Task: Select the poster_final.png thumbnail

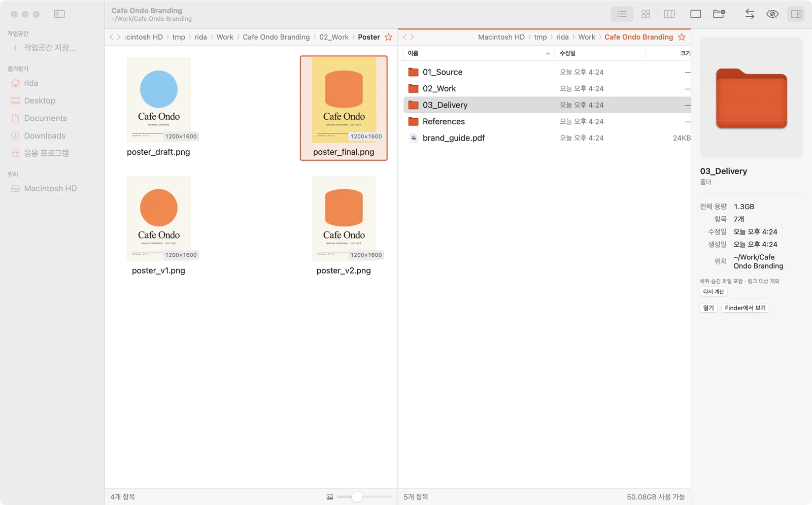Action: coord(344,108)
